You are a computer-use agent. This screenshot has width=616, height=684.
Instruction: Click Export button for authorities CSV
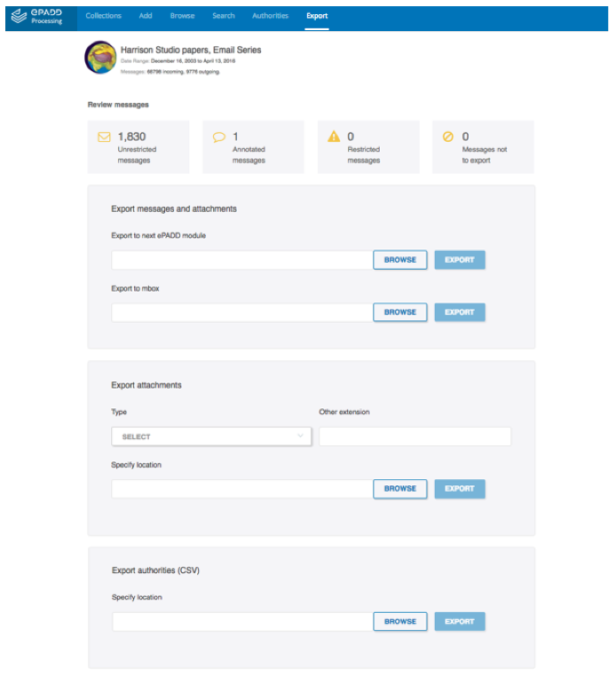[x=460, y=622]
